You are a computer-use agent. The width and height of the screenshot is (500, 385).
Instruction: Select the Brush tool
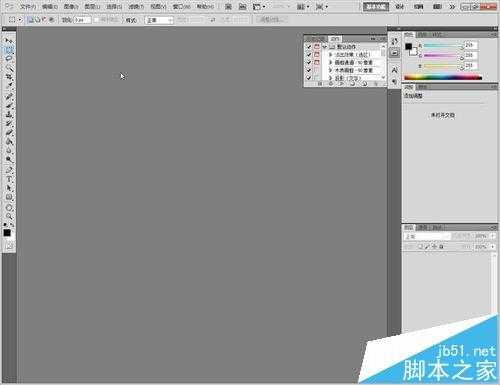click(9, 105)
